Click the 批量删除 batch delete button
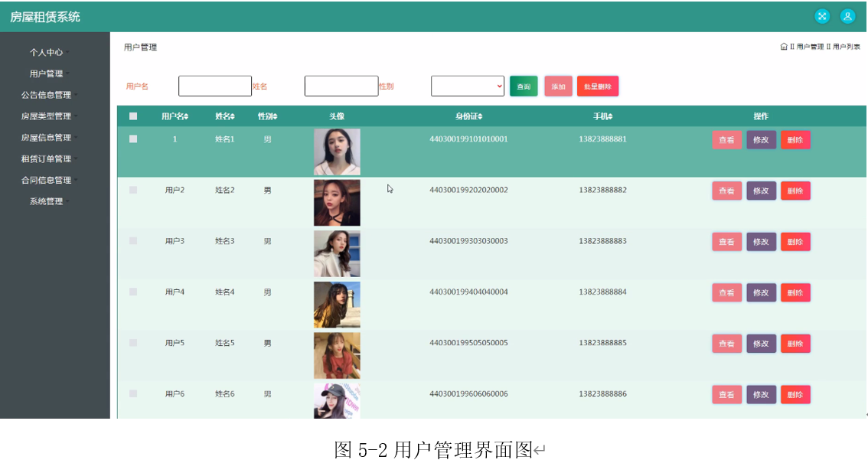The width and height of the screenshot is (868, 460). pos(598,86)
